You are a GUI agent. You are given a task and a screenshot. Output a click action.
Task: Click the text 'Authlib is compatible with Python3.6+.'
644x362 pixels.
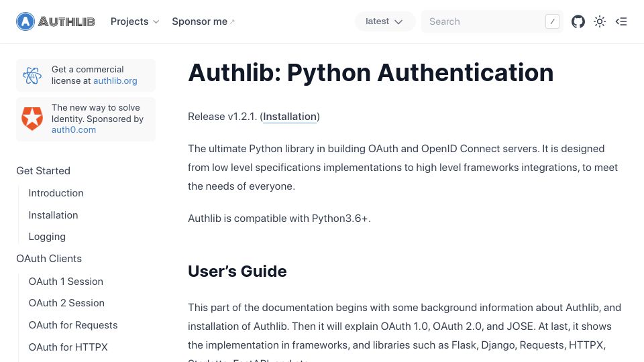pos(279,219)
